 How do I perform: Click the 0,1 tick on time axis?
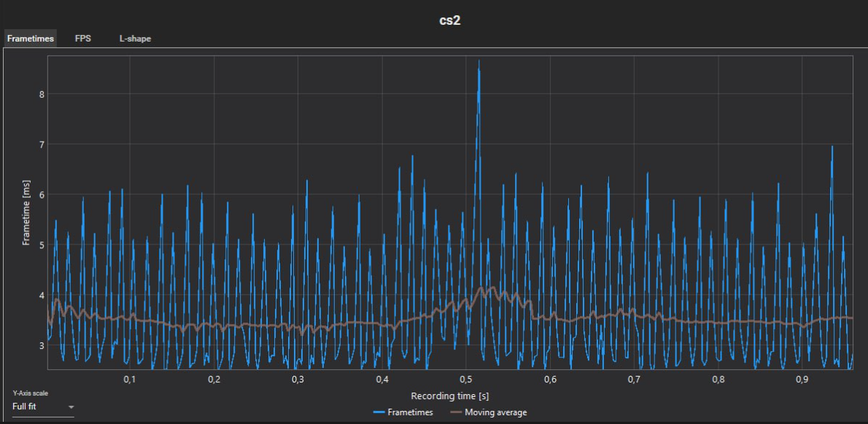click(x=130, y=380)
